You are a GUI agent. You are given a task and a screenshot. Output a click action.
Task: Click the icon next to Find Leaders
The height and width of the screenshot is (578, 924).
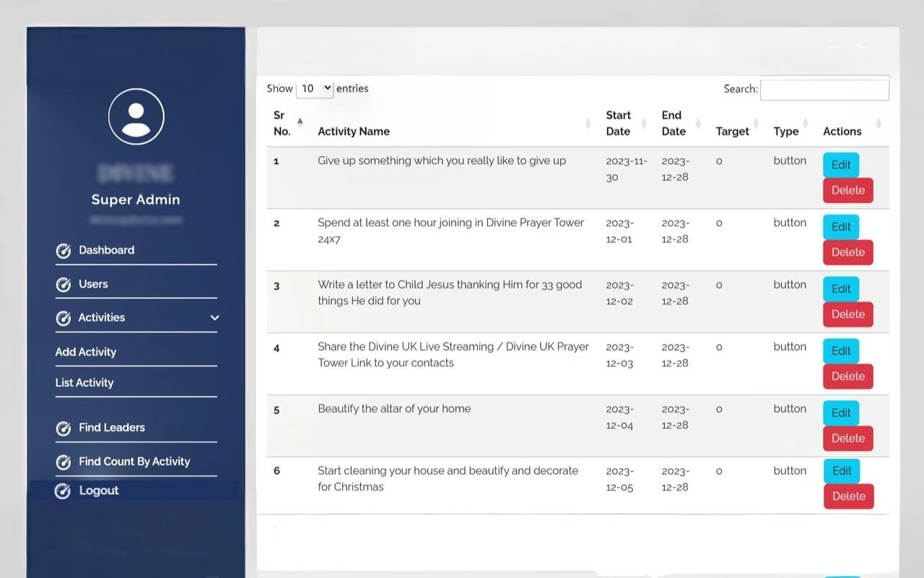point(64,428)
